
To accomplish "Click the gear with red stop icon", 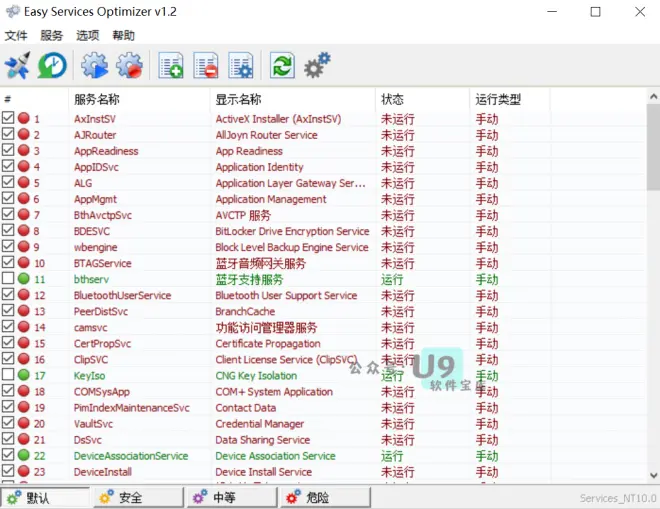I will pos(129,65).
